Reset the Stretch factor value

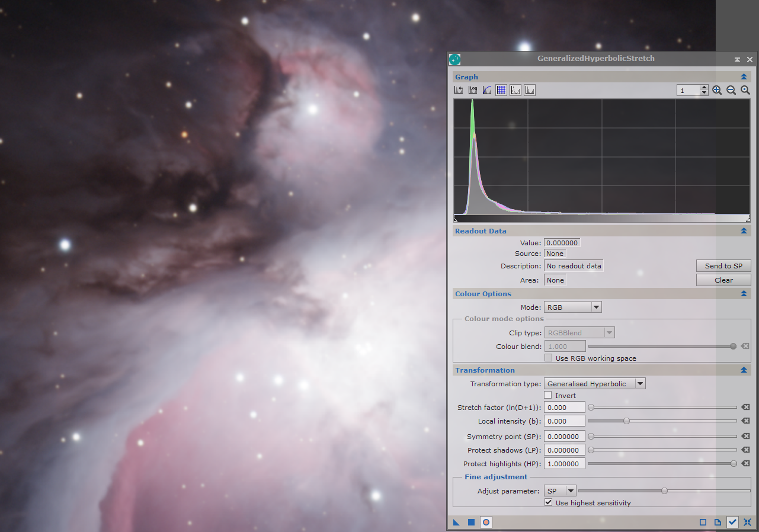[x=745, y=408]
